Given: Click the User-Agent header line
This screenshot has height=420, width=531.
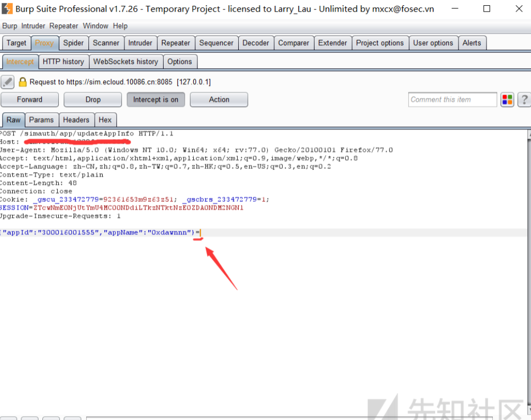Looking at the screenshot, I should (x=196, y=150).
